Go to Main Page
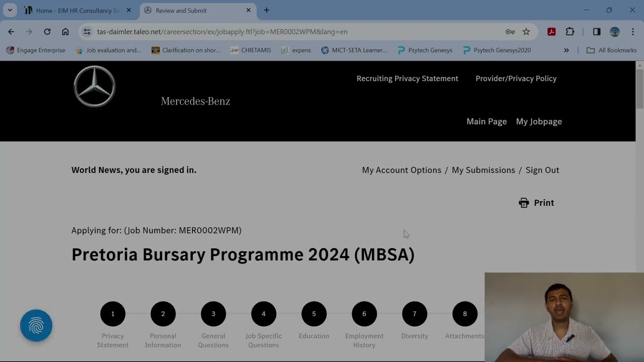This screenshot has height=362, width=644. click(487, 122)
